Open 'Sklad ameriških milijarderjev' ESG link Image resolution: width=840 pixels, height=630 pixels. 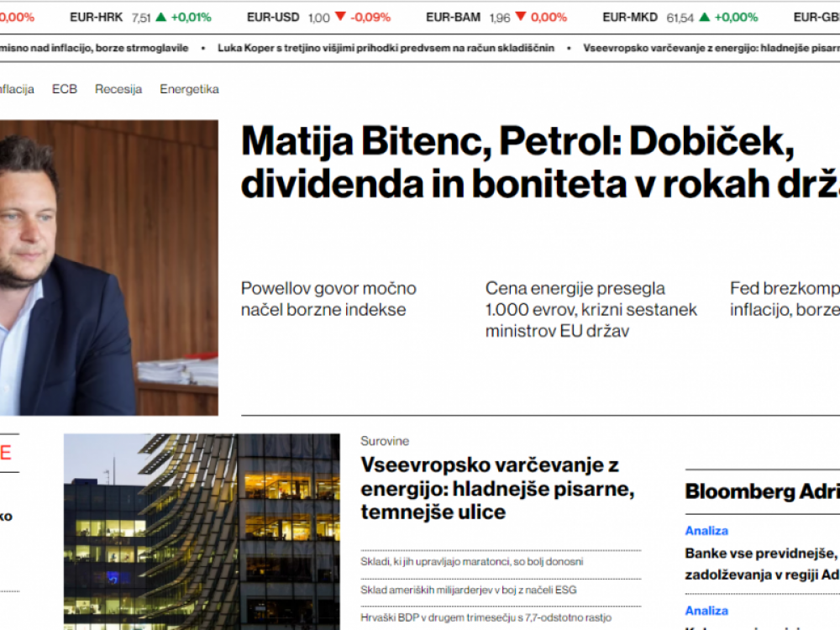click(x=468, y=590)
